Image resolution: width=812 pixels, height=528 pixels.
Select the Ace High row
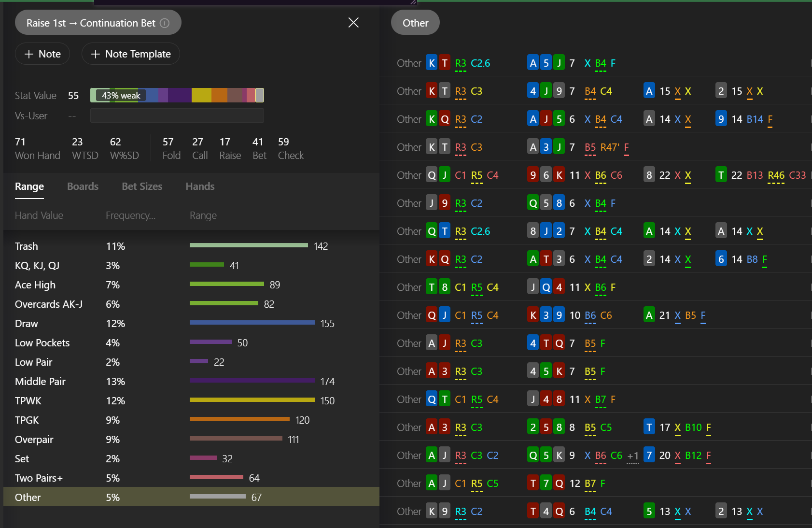coord(191,285)
